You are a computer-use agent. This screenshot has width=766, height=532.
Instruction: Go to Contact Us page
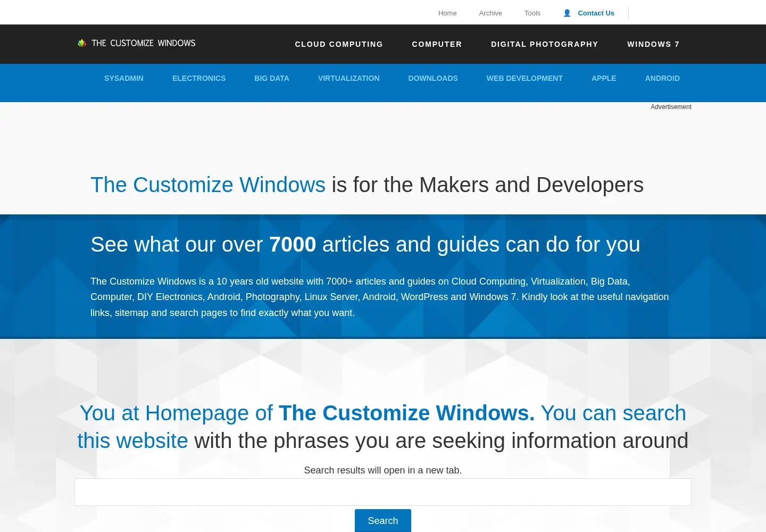coord(596,13)
